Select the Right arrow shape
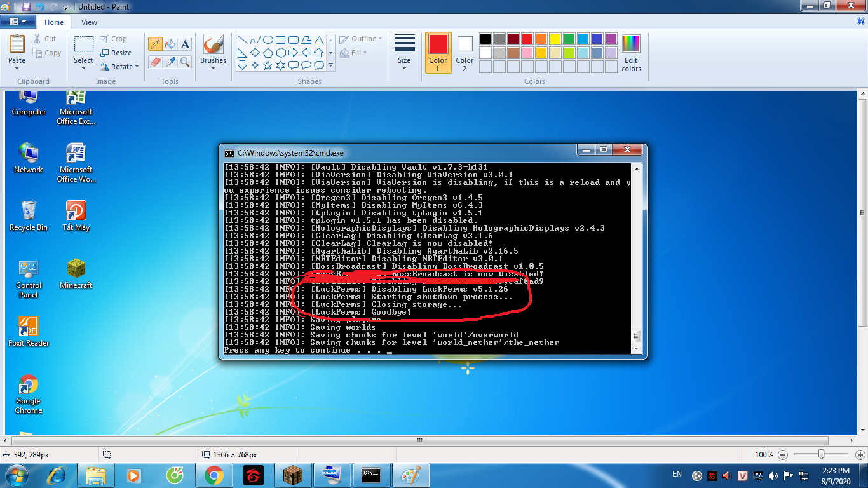Viewport: 868px width, 488px height. tap(293, 52)
